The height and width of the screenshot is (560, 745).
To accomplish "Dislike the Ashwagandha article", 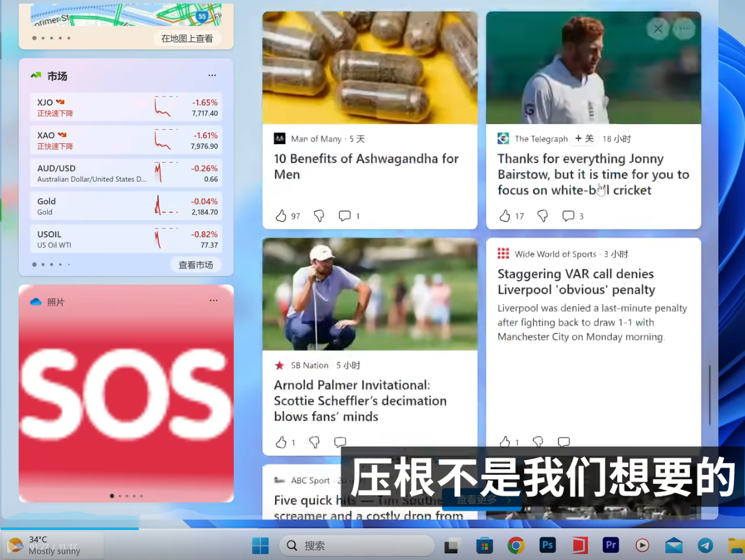I will click(319, 216).
